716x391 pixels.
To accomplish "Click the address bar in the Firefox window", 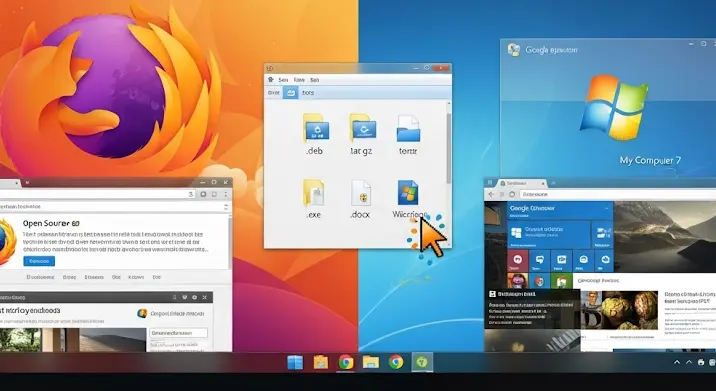I will (x=98, y=194).
